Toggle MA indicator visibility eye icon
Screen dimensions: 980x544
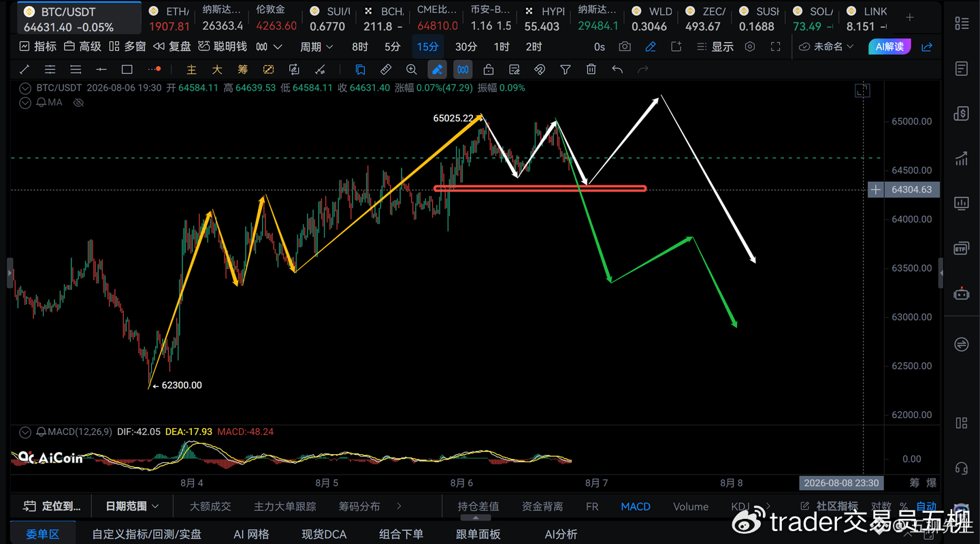(78, 103)
